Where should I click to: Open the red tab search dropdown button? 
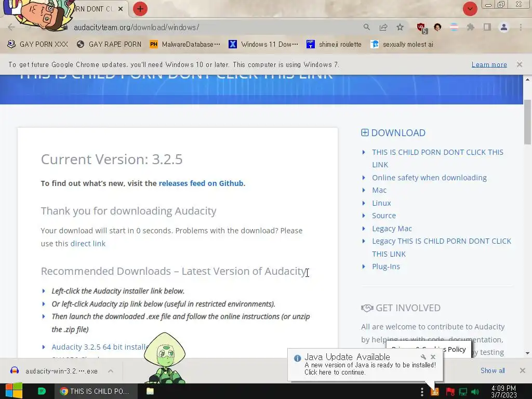470,9
